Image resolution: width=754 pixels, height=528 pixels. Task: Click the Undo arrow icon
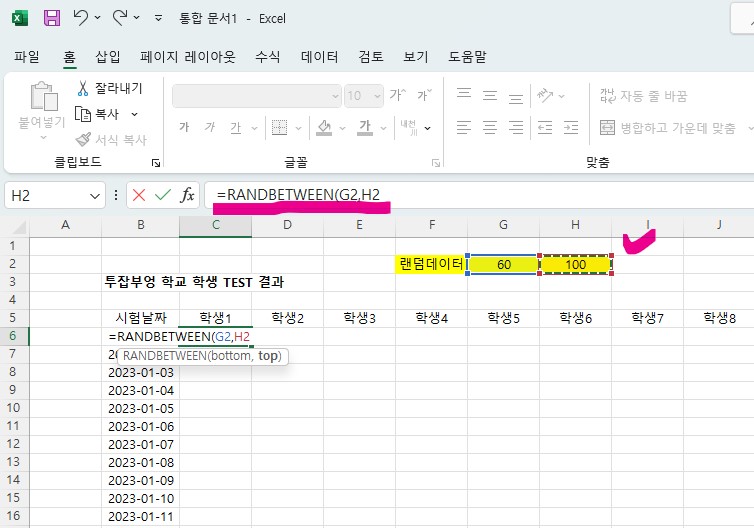pyautogui.click(x=80, y=18)
